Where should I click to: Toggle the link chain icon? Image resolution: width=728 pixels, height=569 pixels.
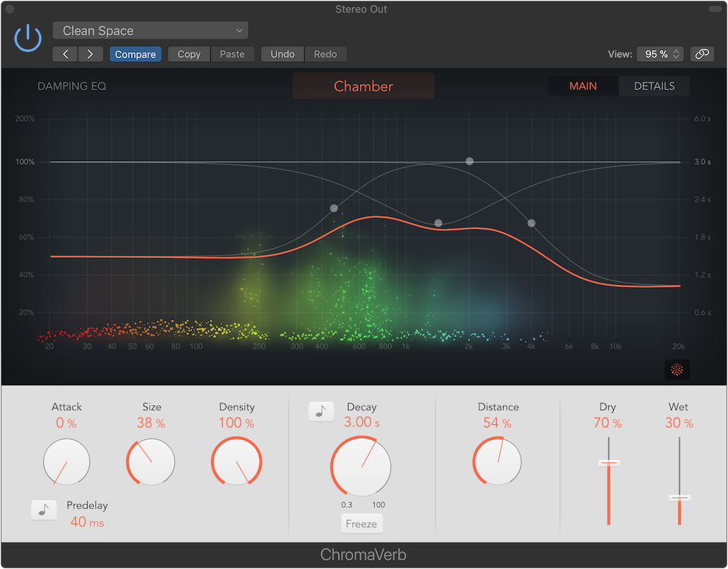coord(702,54)
